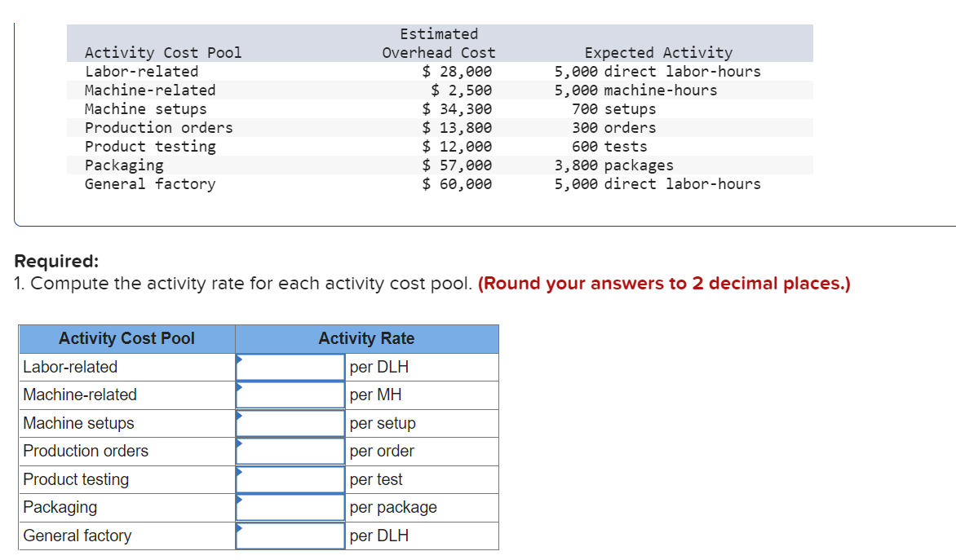
Task: Select the Activity Rate column header
Action: [x=366, y=338]
